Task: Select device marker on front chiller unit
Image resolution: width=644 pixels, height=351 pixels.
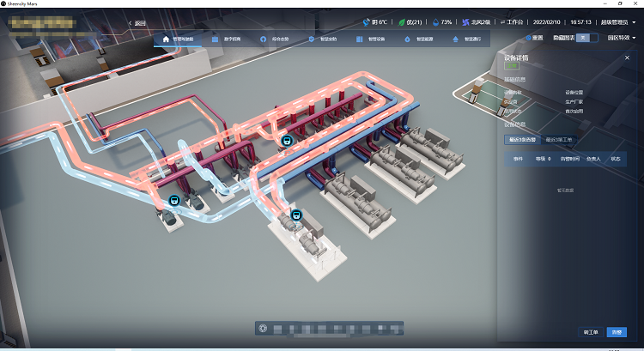Action: (296, 215)
